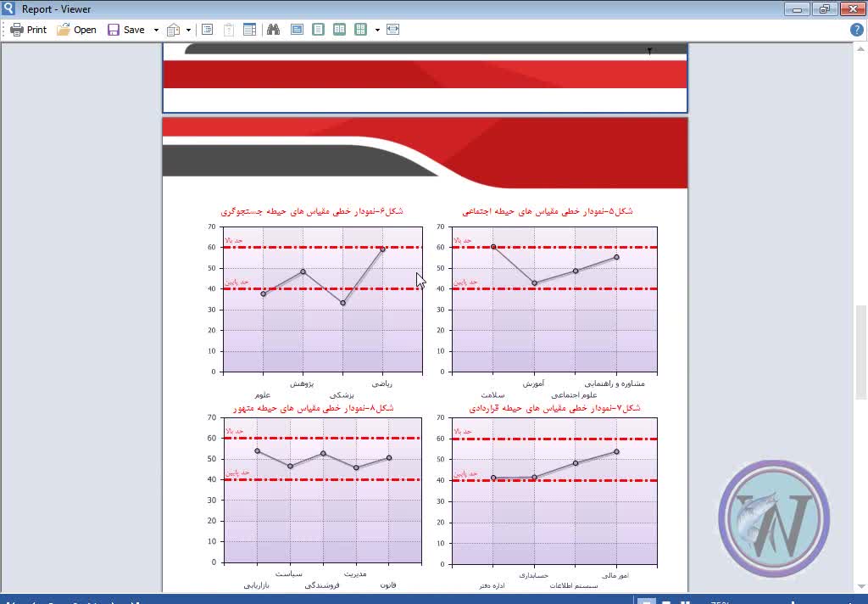Click the بازاریابی data point in chart 8
868x604 pixels.
click(258, 451)
